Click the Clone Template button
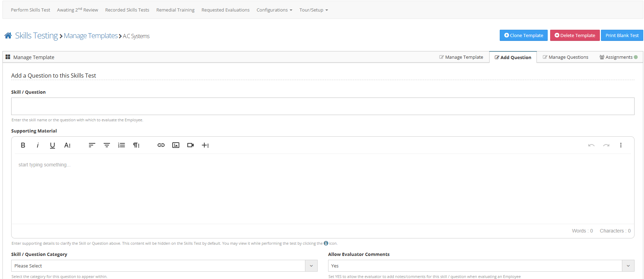The width and height of the screenshot is (644, 279). coord(524,35)
